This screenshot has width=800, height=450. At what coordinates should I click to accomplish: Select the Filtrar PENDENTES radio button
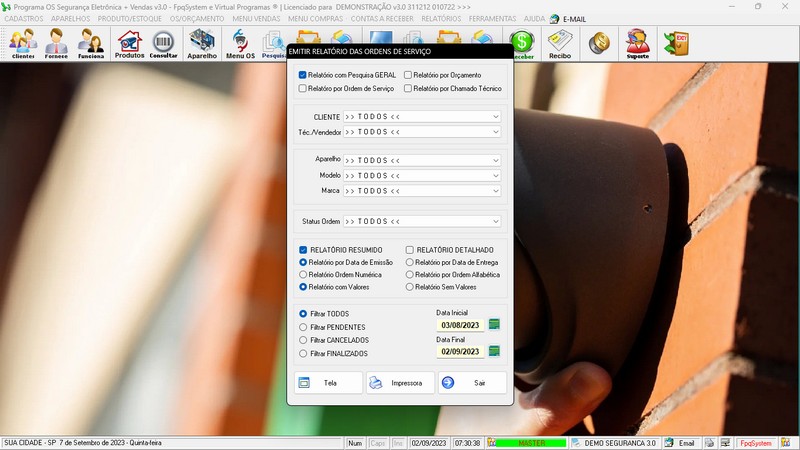click(x=304, y=327)
